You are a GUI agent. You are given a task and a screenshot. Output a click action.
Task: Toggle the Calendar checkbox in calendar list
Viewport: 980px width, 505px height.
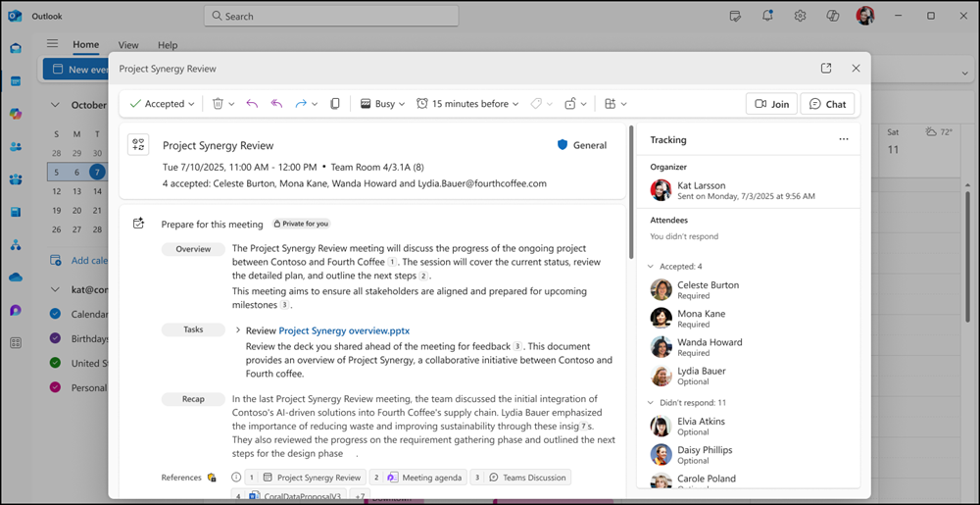[x=55, y=314]
